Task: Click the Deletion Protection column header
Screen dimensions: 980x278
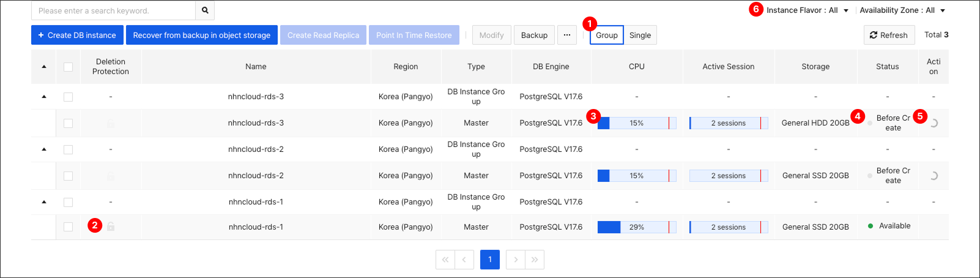Action: pyautogui.click(x=111, y=67)
